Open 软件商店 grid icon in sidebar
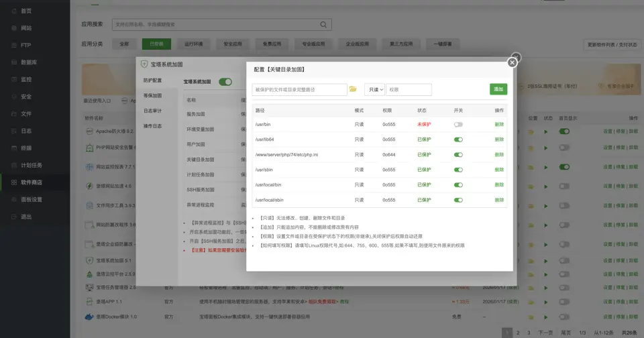Image resolution: width=644 pixels, height=338 pixels. click(x=14, y=182)
